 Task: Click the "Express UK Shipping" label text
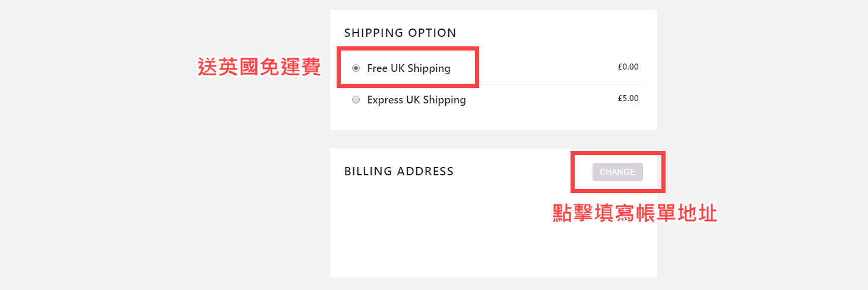(416, 100)
